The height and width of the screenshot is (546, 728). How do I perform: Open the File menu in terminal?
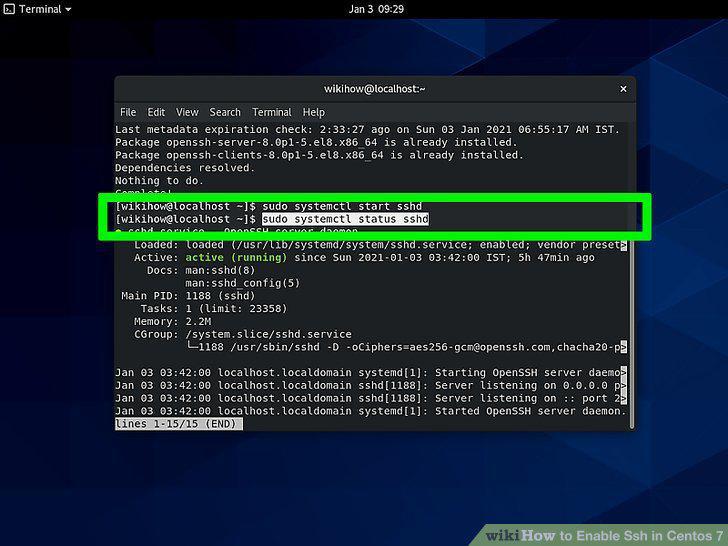[x=128, y=112]
